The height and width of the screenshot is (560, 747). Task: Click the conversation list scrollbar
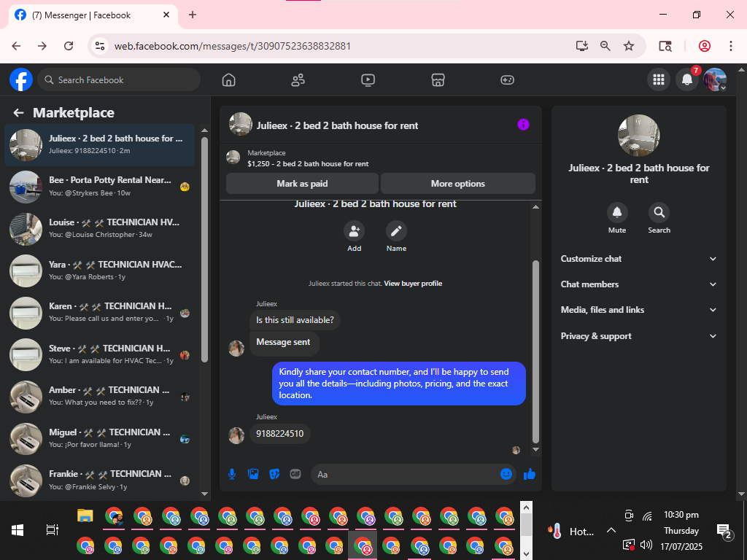click(x=204, y=250)
